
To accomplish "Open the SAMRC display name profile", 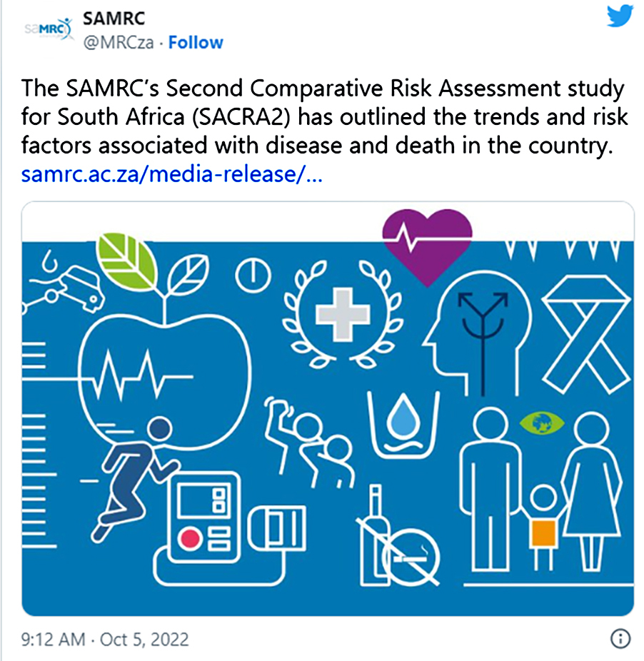I will click(x=114, y=19).
